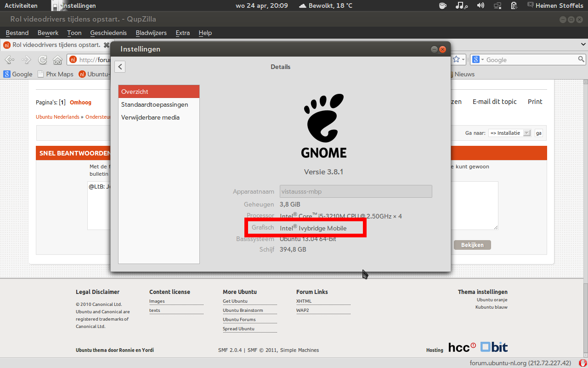This screenshot has width=588, height=368.
Task: Open the Extra menu
Action: click(183, 33)
